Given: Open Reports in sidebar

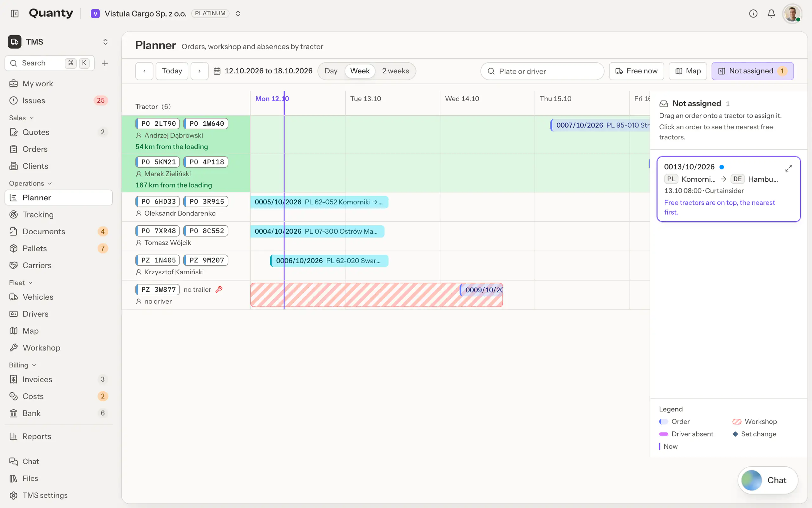Looking at the screenshot, I should [59, 436].
